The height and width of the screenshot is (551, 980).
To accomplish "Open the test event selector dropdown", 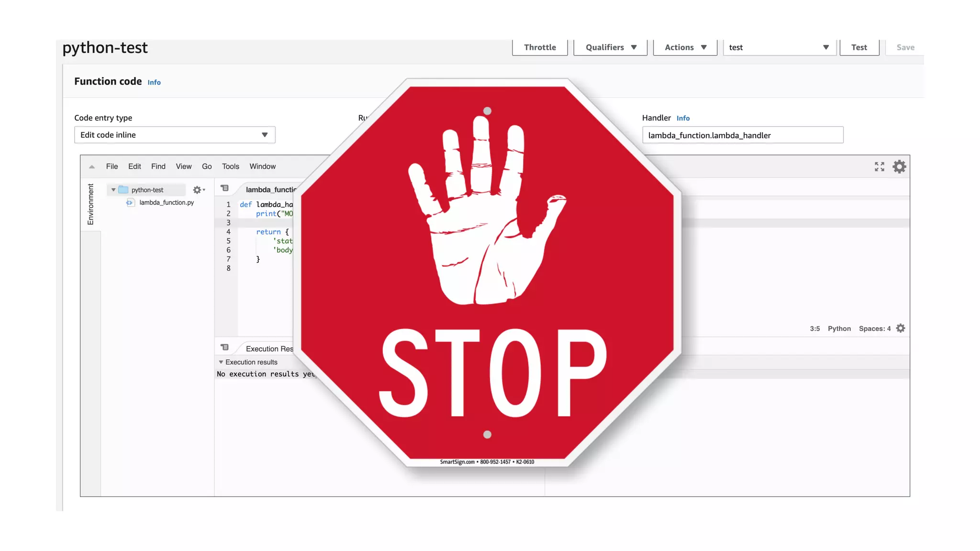I will click(779, 47).
